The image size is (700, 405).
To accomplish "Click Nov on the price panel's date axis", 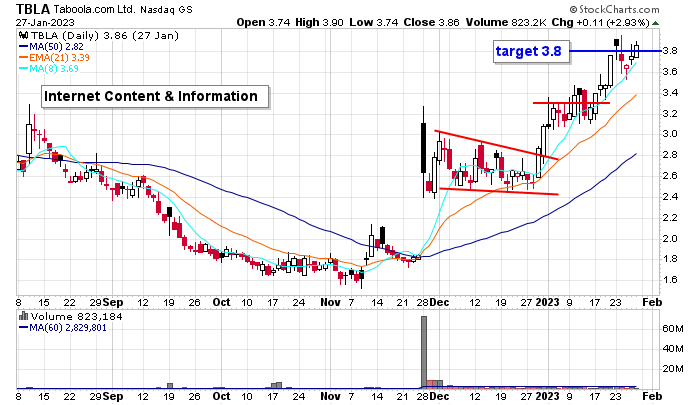I will 330,302.
